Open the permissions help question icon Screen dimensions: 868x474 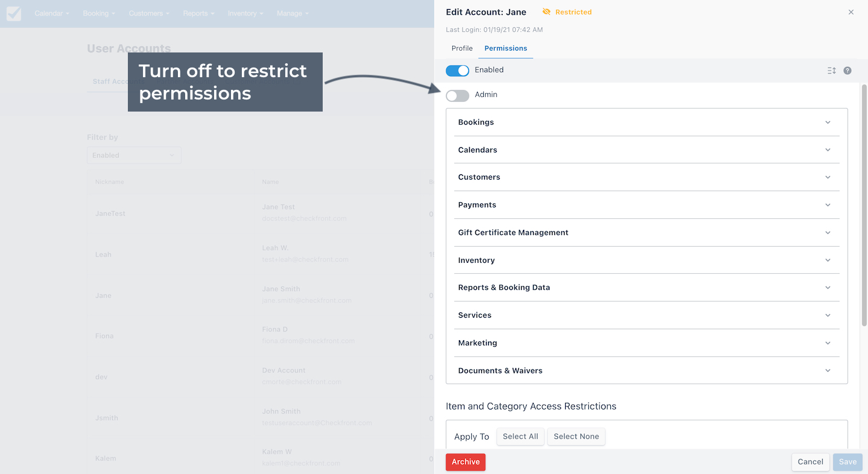[x=847, y=71]
